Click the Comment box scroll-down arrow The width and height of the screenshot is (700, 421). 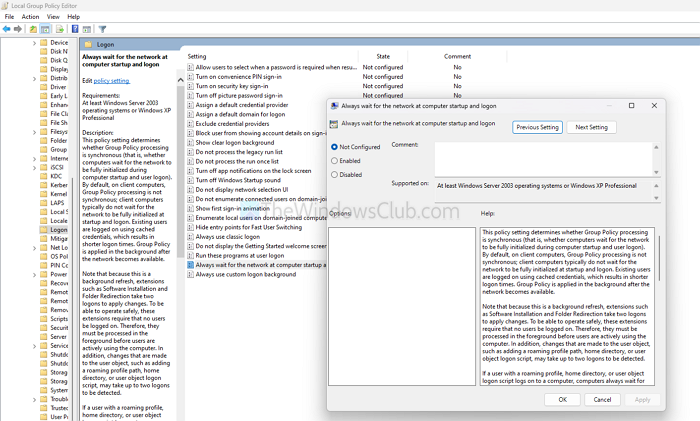point(656,172)
